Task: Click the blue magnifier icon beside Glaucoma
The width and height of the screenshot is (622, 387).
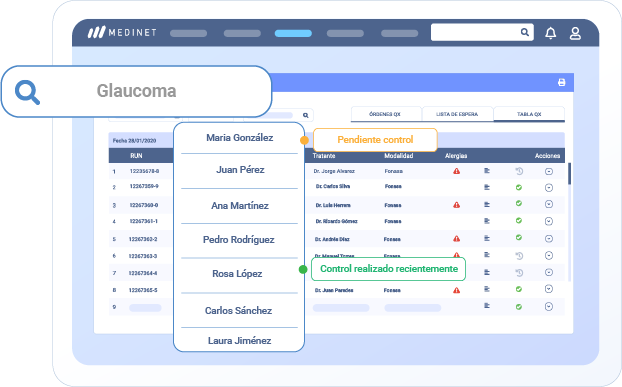Action: pos(27,92)
